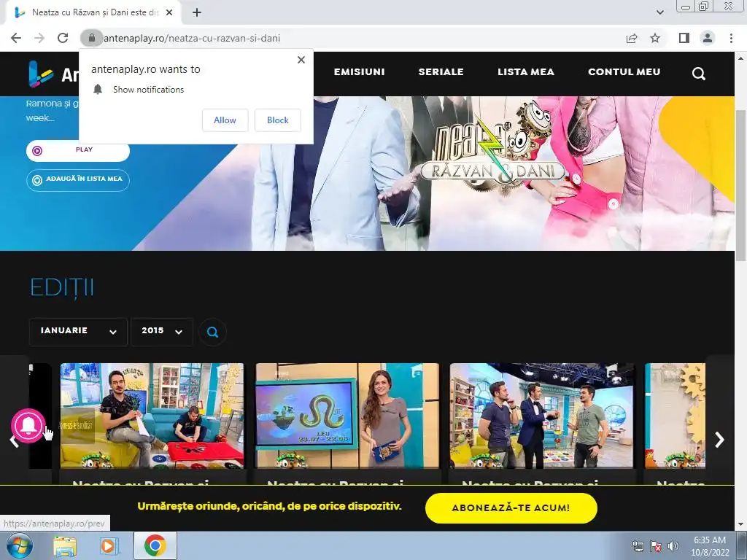The width and height of the screenshot is (747, 560).
Task: Block notifications from antenaplay.ro
Action: coord(278,120)
